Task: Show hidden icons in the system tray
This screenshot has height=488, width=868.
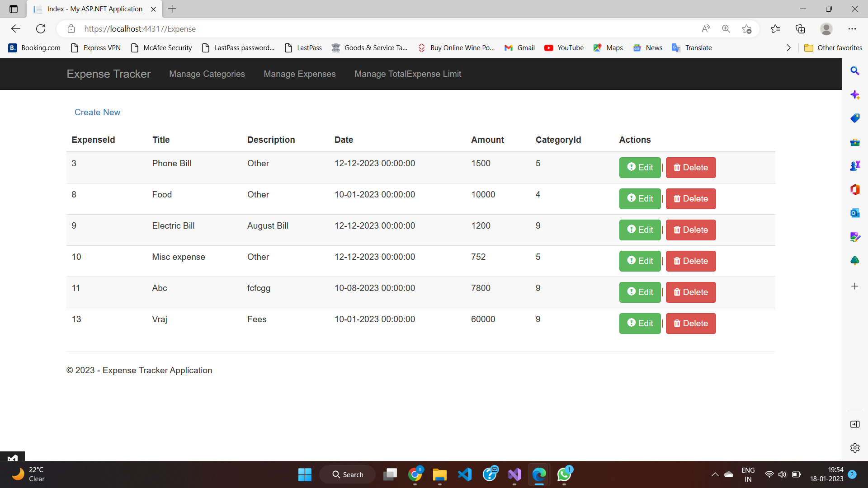Action: point(715,474)
